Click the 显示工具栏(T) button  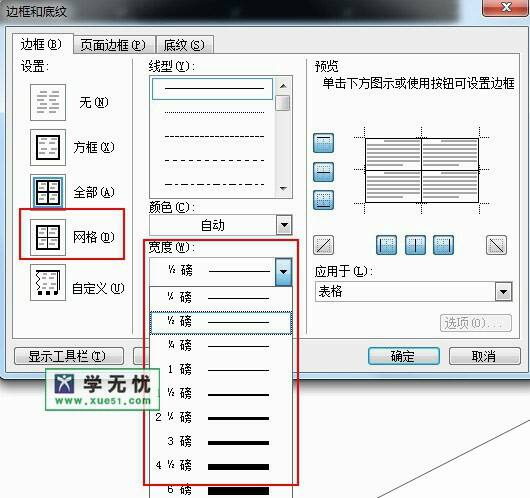coord(69,356)
